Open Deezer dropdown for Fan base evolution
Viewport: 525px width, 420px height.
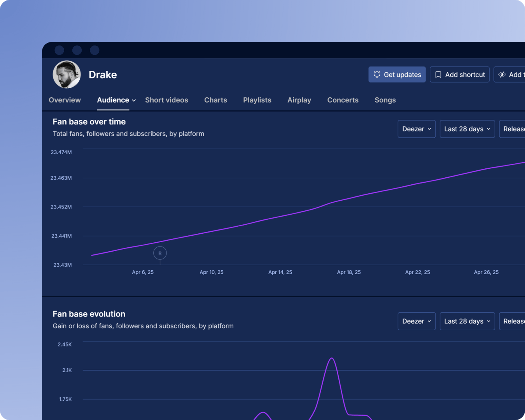[416, 321]
